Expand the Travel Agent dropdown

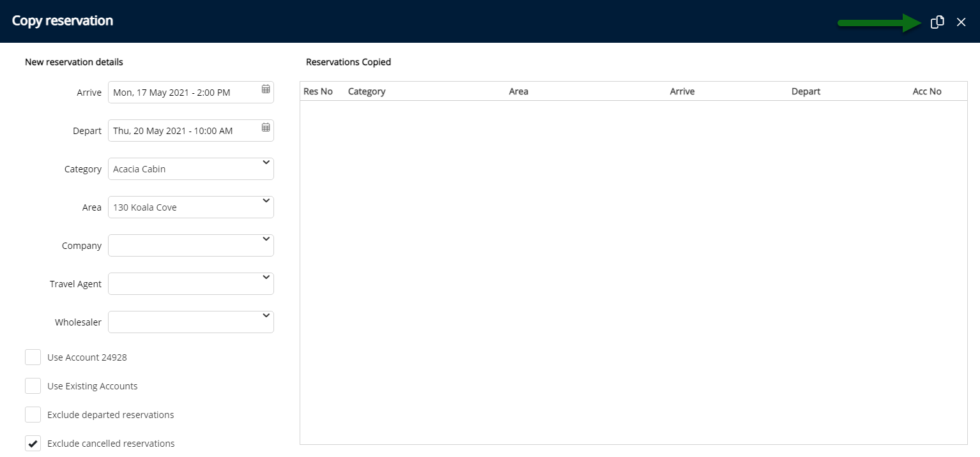pos(191,284)
